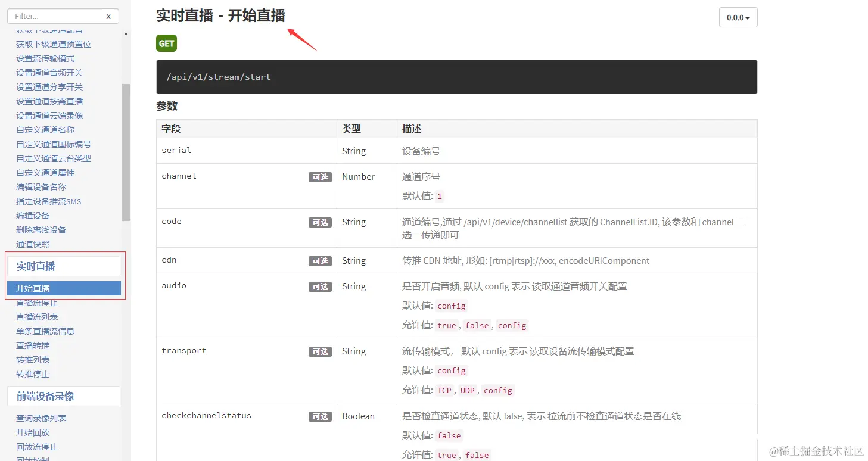Click the sidebar vertical scrollbar thumb
The height and width of the screenshot is (461, 868).
point(126,152)
